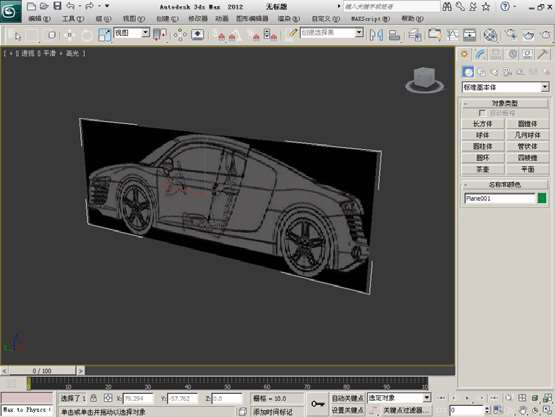Switch to the Hierarchy panel tab
Screen dimensions: 555x417
(x=496, y=54)
